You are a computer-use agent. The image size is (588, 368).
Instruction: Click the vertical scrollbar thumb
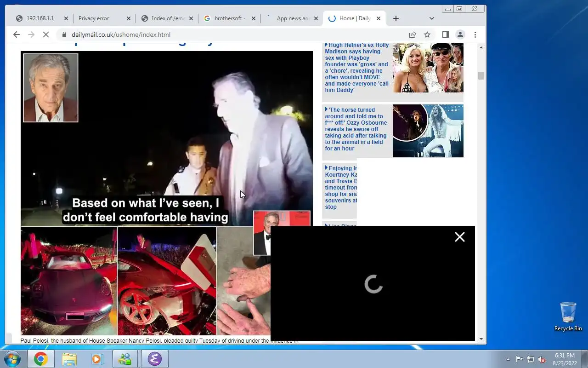tap(481, 76)
